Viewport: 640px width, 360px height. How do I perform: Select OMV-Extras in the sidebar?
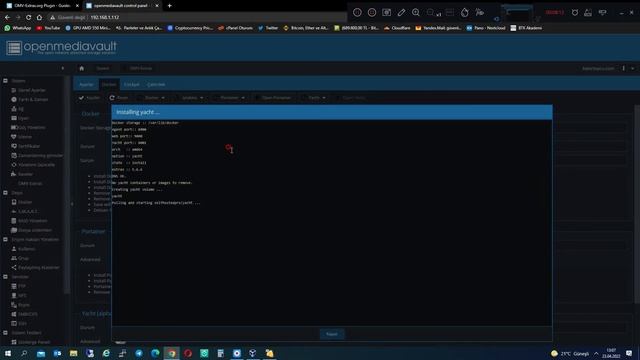[30, 184]
